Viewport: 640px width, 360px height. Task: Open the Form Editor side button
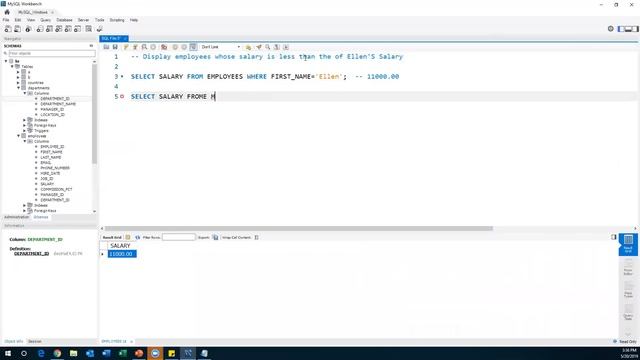click(x=628, y=267)
